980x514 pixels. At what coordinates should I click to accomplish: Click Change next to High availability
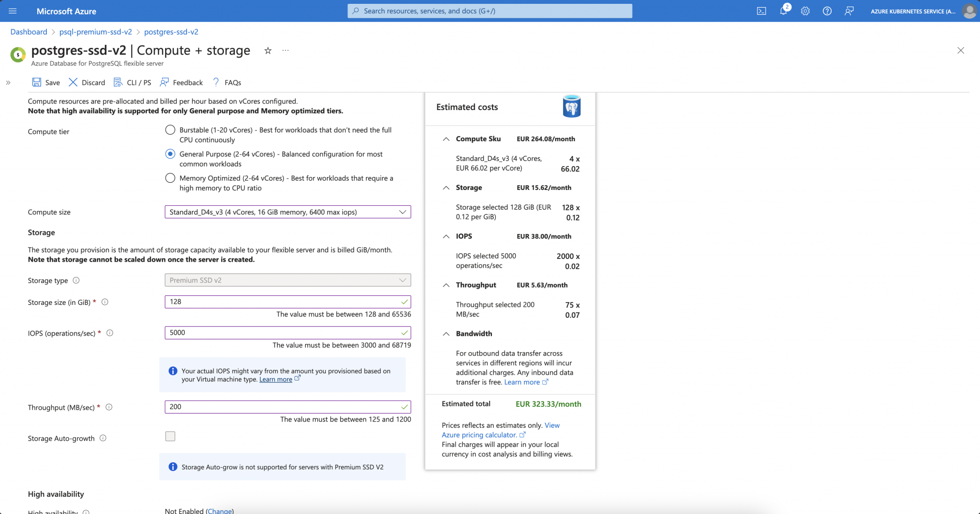tap(220, 511)
